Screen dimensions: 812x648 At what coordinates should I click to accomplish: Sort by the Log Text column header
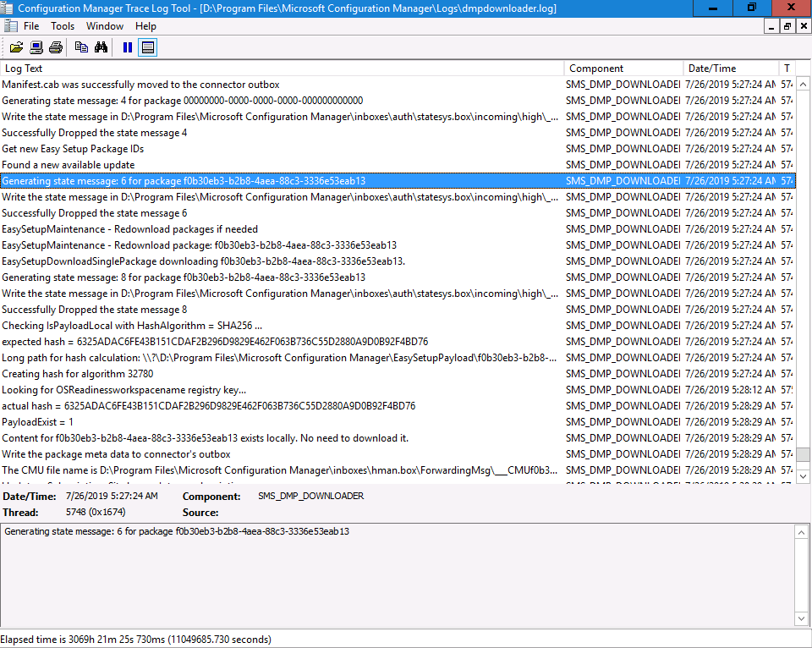[283, 69]
